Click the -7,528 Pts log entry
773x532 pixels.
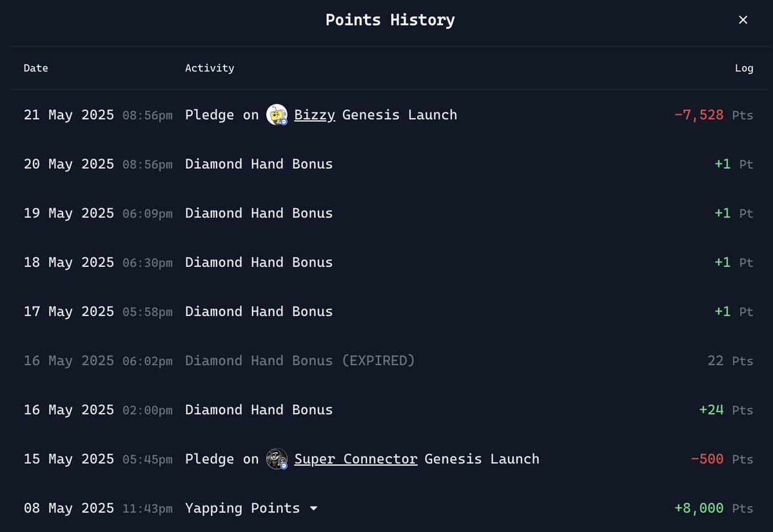[x=713, y=115]
